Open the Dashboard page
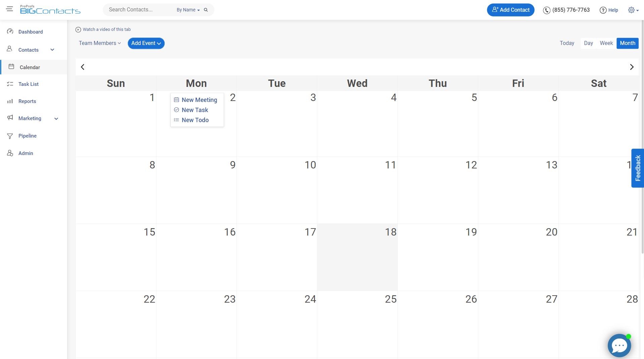Screen dimensions: 644x359 (31, 32)
